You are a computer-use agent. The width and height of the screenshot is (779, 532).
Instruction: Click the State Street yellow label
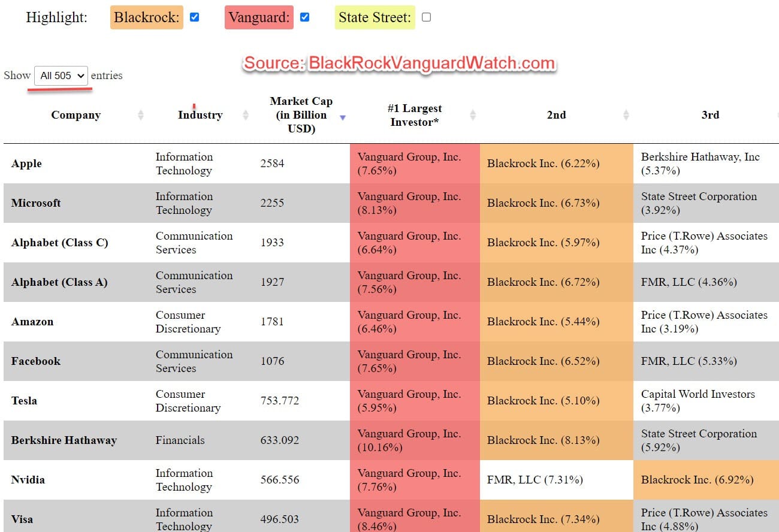tap(375, 17)
